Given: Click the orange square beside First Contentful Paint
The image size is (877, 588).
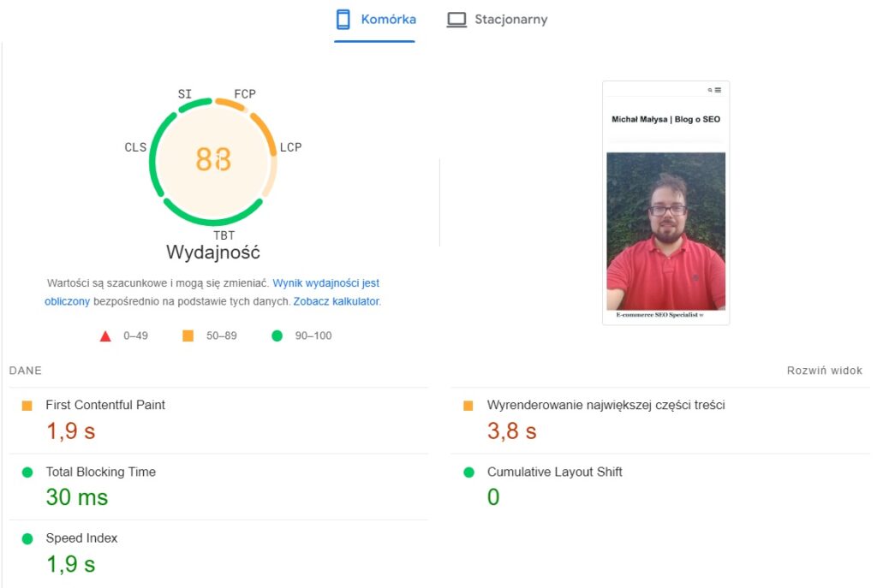Looking at the screenshot, I should [x=25, y=405].
